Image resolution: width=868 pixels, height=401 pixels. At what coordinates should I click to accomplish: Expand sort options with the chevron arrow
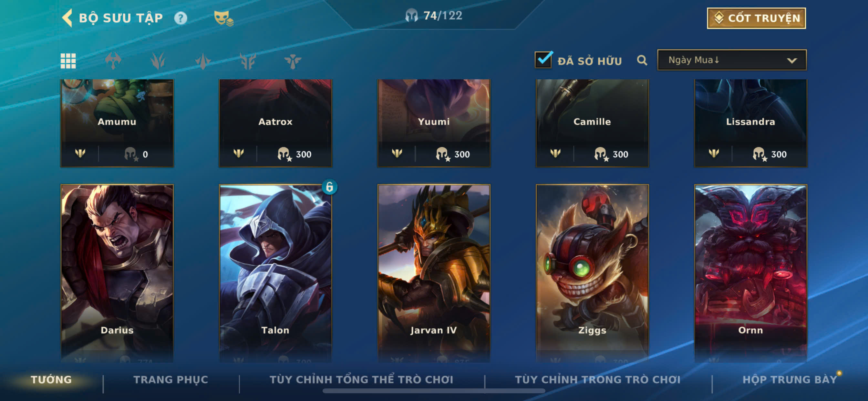[x=792, y=61]
